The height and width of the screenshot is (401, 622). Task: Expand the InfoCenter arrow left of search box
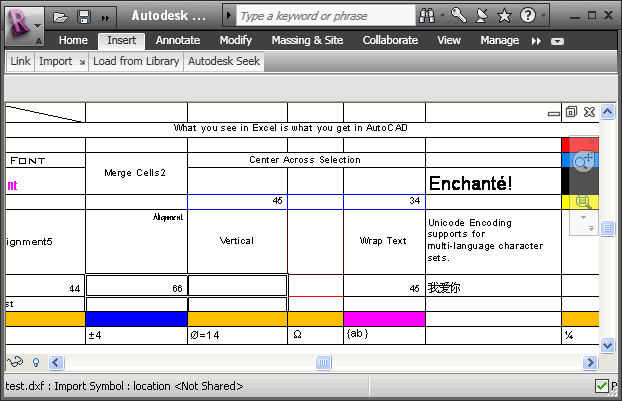[x=229, y=16]
